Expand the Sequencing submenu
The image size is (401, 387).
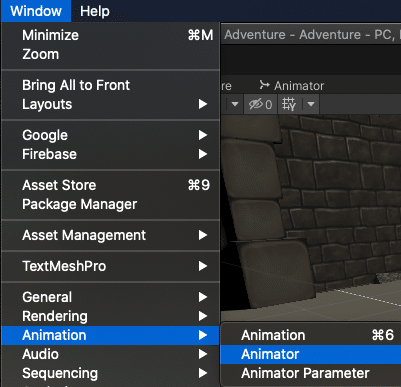110,373
